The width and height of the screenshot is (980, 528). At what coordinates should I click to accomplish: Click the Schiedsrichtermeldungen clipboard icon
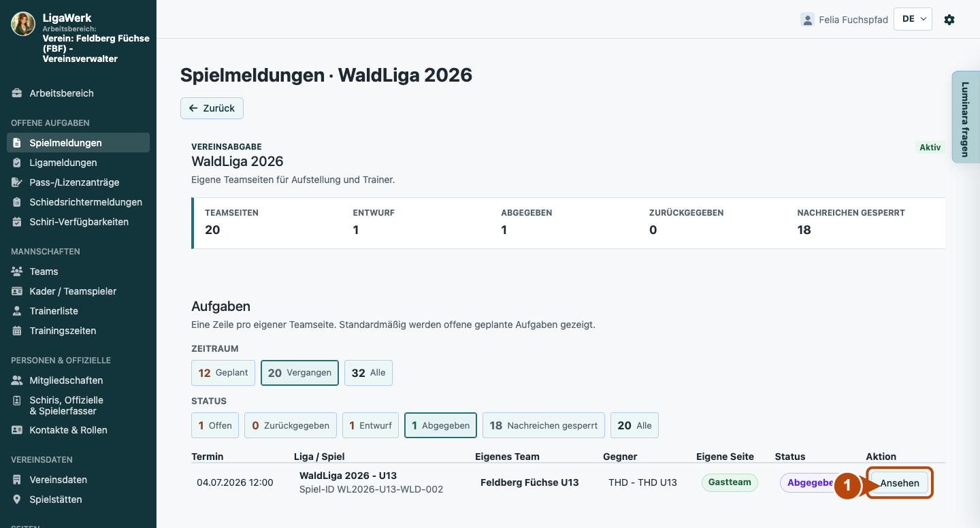tap(17, 202)
